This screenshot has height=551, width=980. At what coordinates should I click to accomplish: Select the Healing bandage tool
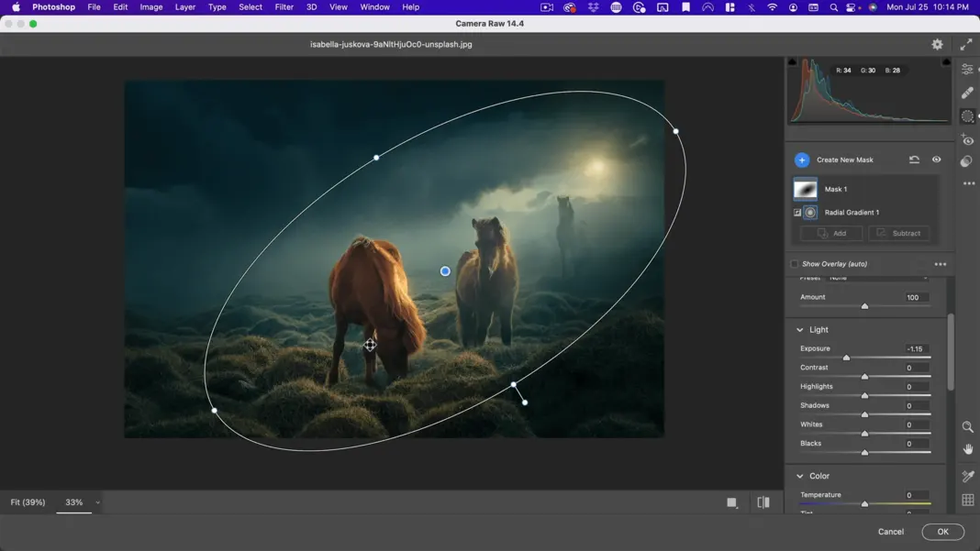tap(967, 94)
